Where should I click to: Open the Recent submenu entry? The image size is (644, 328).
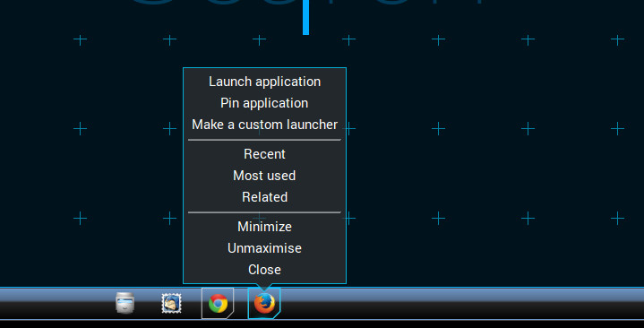[264, 154]
